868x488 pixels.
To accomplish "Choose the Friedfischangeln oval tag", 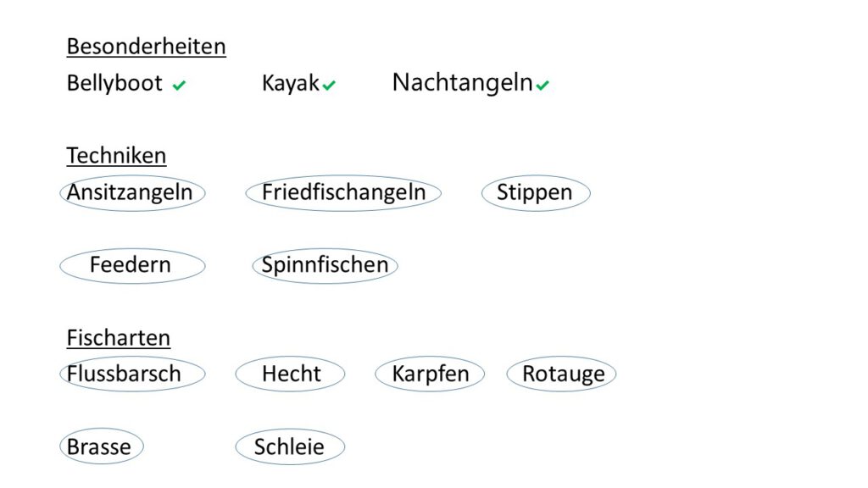I will [343, 193].
